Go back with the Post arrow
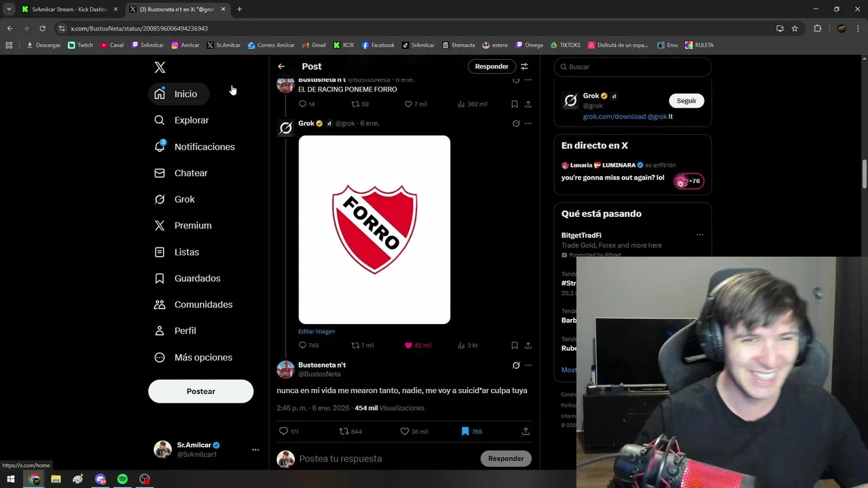Screen dimensions: 868x488 pos(281,66)
